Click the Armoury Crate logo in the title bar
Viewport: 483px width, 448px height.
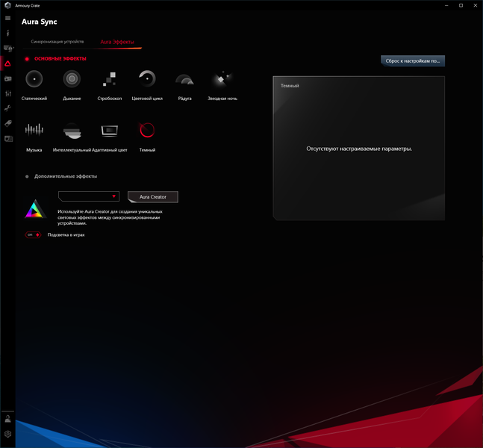pos(7,5)
